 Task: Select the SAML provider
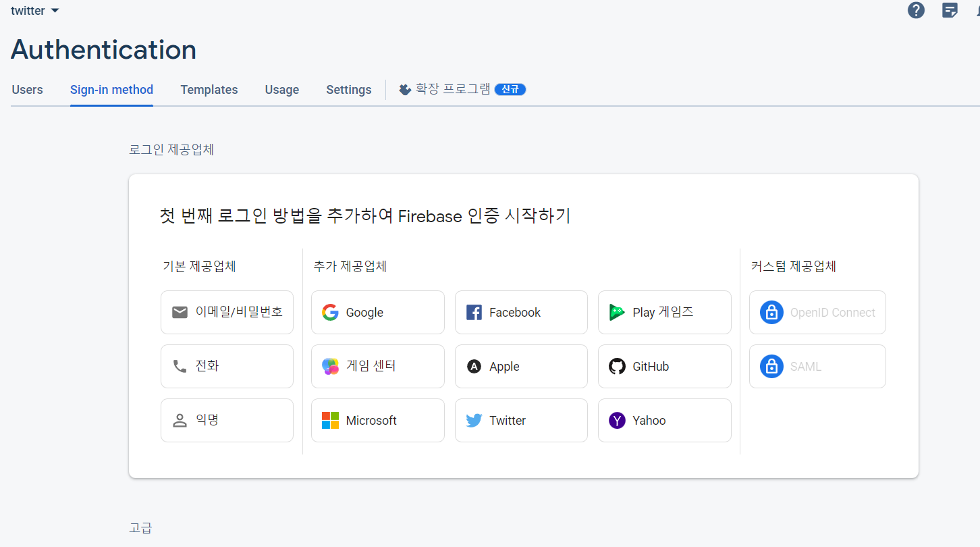point(817,366)
